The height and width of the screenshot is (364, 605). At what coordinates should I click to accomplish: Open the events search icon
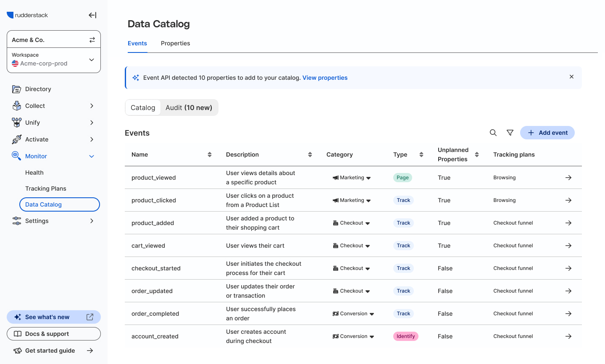493,133
